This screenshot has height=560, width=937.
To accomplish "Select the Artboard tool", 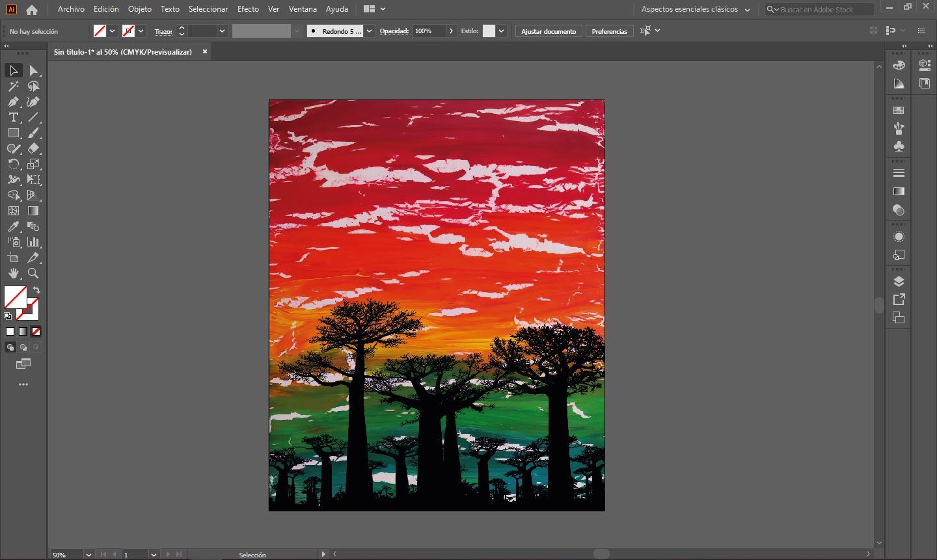I will coord(13,258).
